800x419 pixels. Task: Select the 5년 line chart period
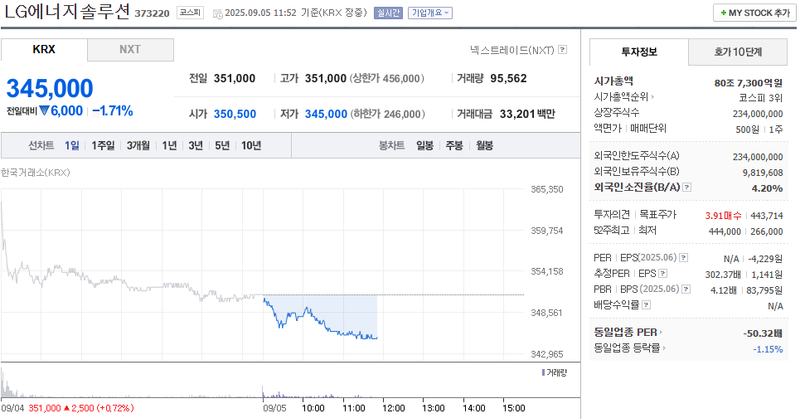click(222, 145)
